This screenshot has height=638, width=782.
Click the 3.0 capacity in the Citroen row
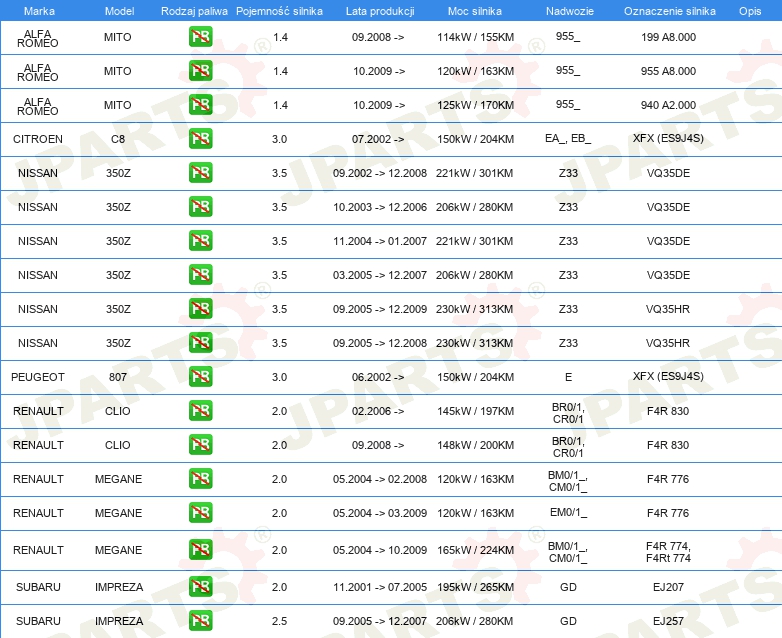coord(279,139)
